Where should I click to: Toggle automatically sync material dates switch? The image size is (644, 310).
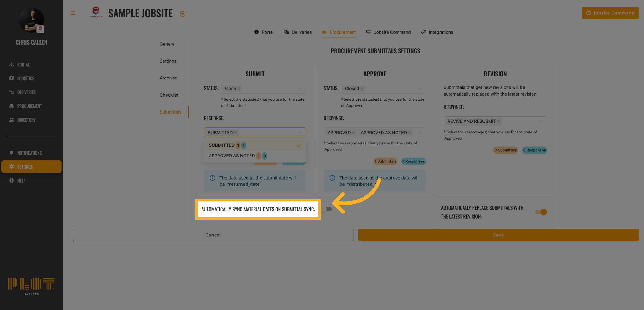pyautogui.click(x=327, y=209)
